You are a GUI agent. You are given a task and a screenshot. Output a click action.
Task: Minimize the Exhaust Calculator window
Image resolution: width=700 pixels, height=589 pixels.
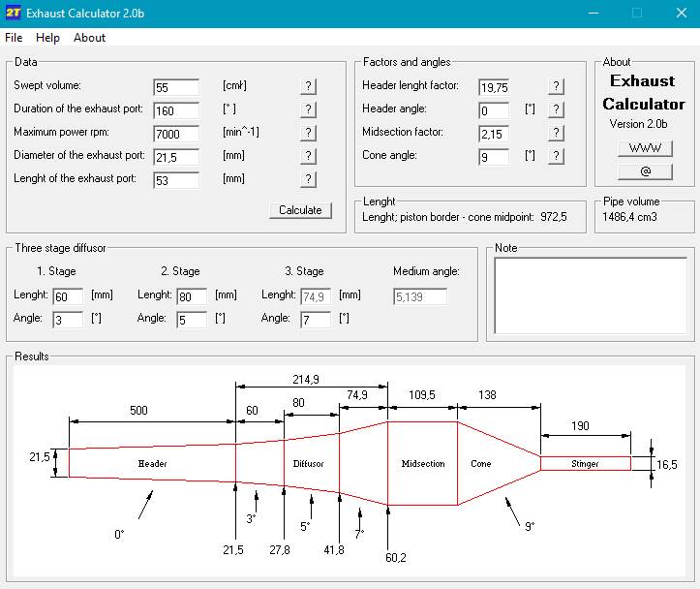pyautogui.click(x=593, y=13)
